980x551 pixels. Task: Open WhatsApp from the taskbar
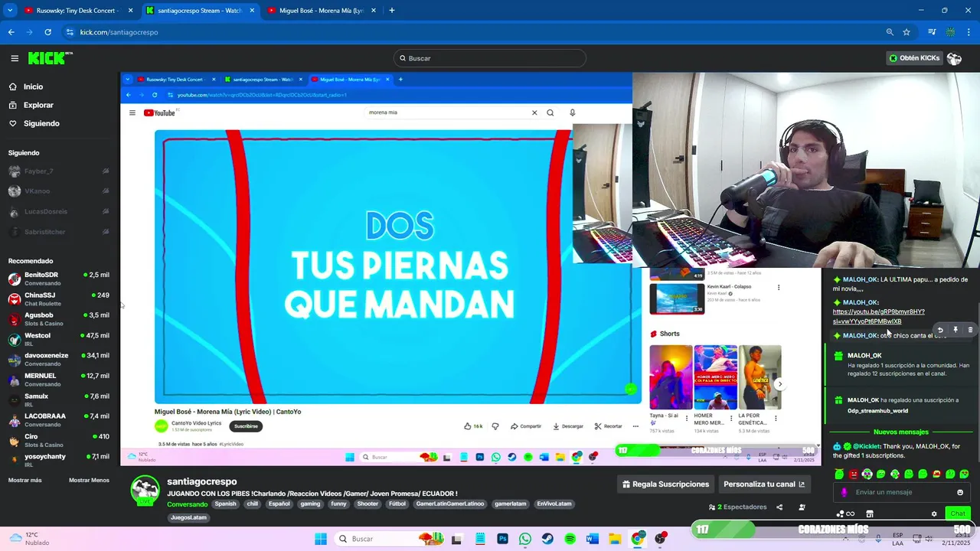(524, 539)
